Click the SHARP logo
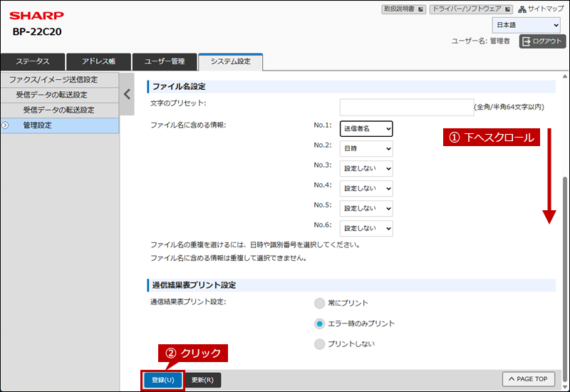 36,16
